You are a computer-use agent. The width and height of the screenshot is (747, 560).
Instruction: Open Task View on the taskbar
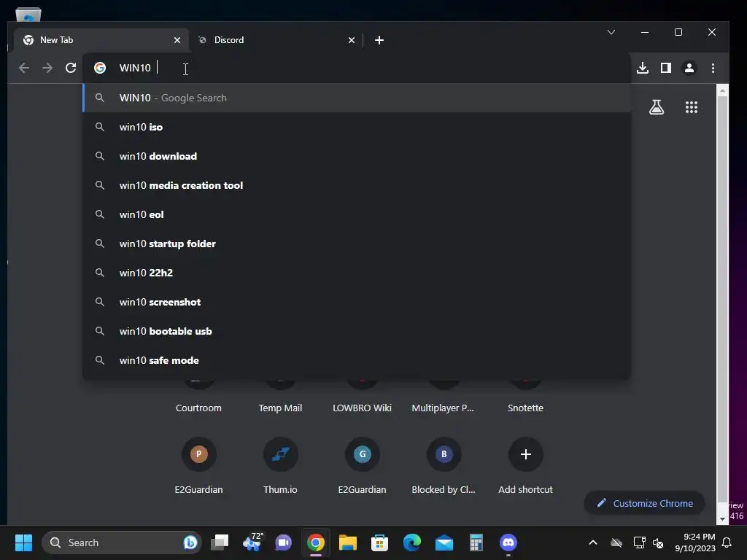coord(220,542)
